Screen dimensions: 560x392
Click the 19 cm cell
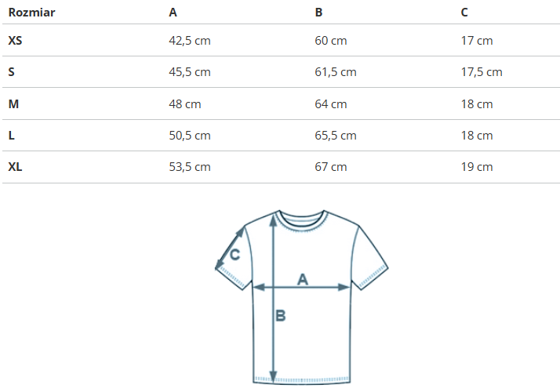tap(477, 167)
